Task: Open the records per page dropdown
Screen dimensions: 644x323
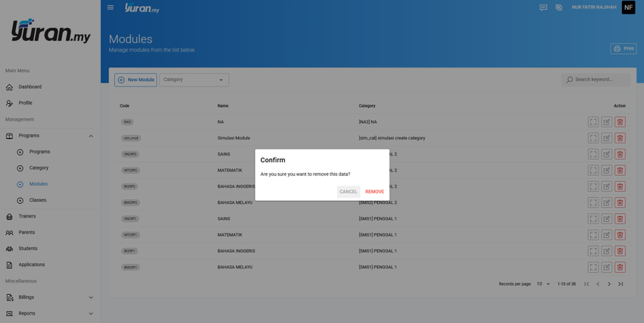Action: (543, 284)
